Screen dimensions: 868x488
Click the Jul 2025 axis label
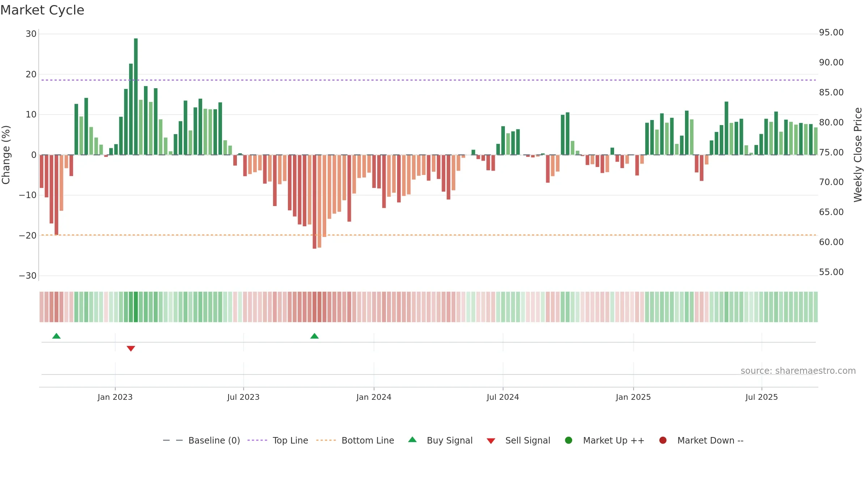pos(762,397)
